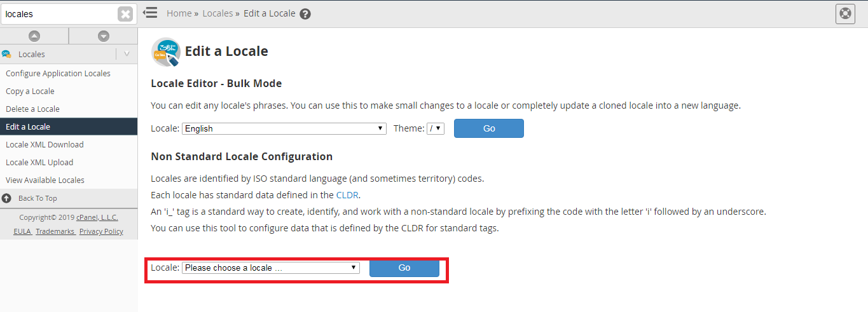Click the CLDR link
Image resolution: width=868 pixels, height=312 pixels.
point(348,195)
